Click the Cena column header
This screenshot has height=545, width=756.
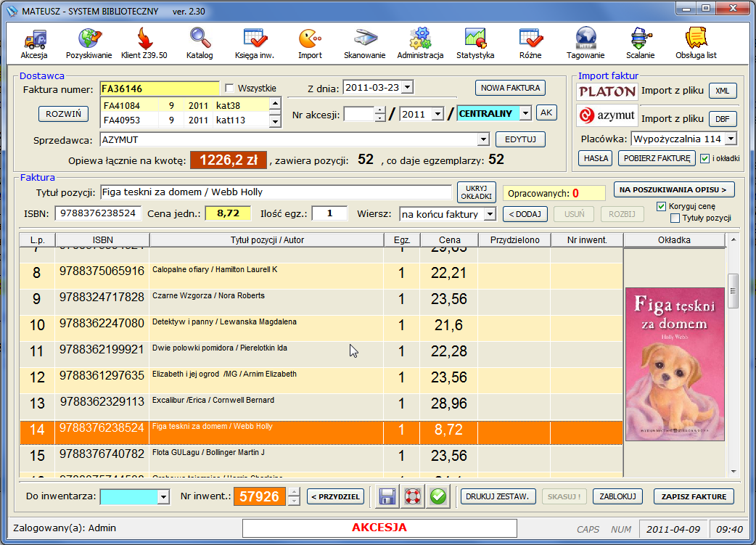[x=449, y=240]
